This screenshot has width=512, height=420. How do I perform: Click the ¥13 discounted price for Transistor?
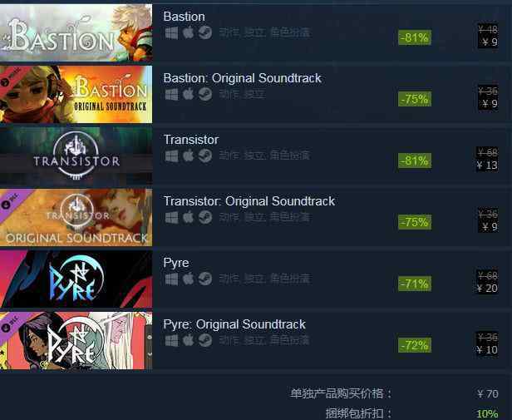pos(487,165)
